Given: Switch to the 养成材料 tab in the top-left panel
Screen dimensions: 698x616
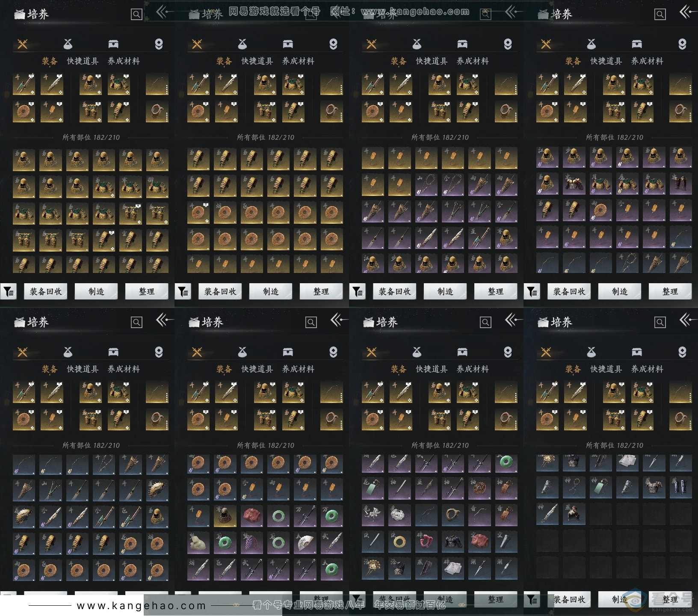Looking at the screenshot, I should (x=124, y=61).
